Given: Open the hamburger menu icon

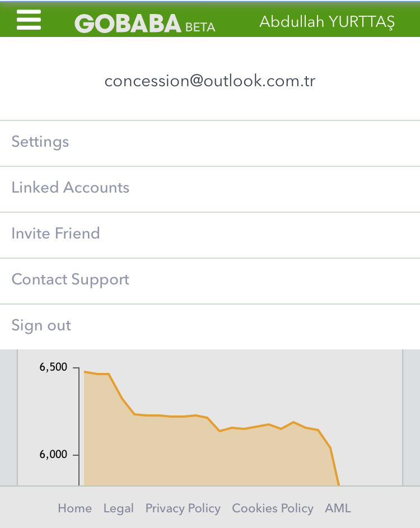Looking at the screenshot, I should pyautogui.click(x=29, y=20).
